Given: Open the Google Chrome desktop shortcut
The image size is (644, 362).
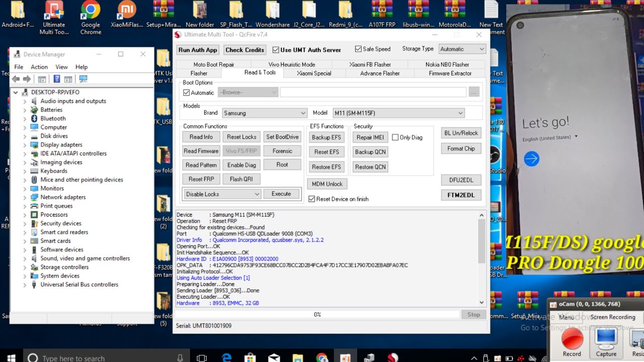Looking at the screenshot, I should [91, 18].
